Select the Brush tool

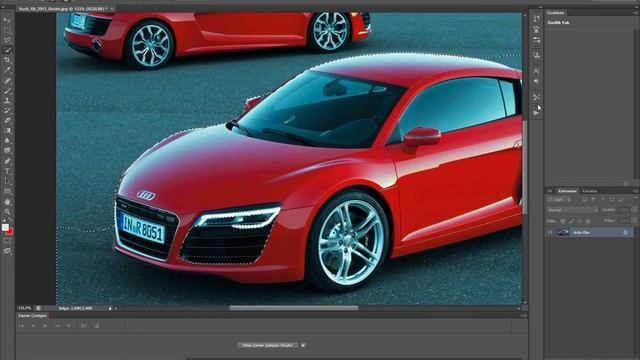coord(7,91)
